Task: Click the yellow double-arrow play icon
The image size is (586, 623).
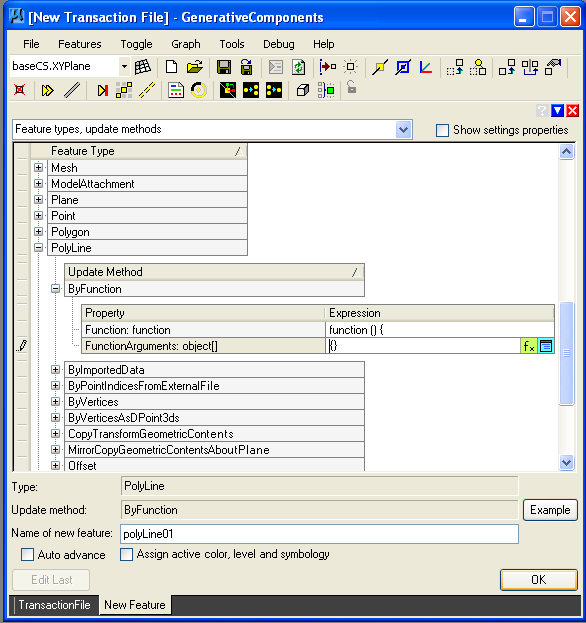Action: click(47, 91)
